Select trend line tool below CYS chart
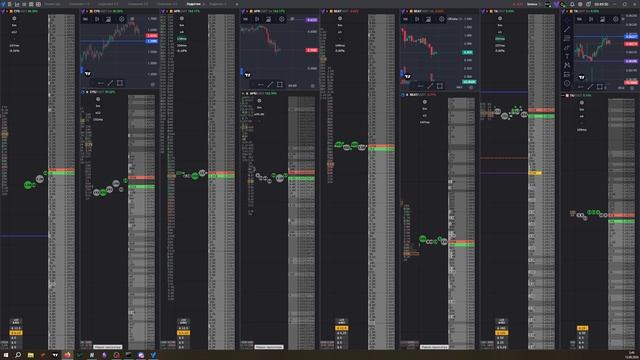Screen dimensions: 640x360 point(110,83)
